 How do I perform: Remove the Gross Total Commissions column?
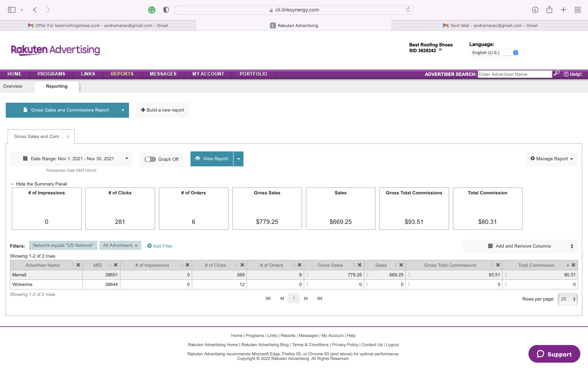point(498,265)
